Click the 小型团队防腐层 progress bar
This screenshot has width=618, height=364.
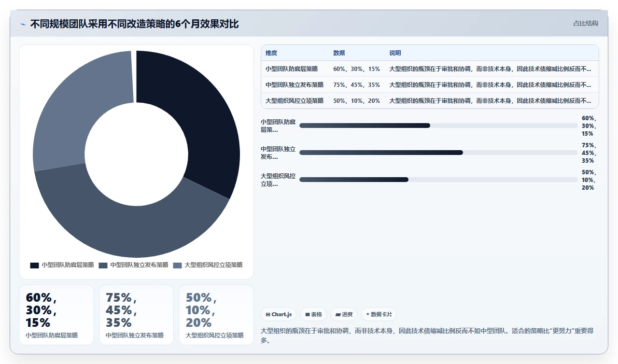438,126
